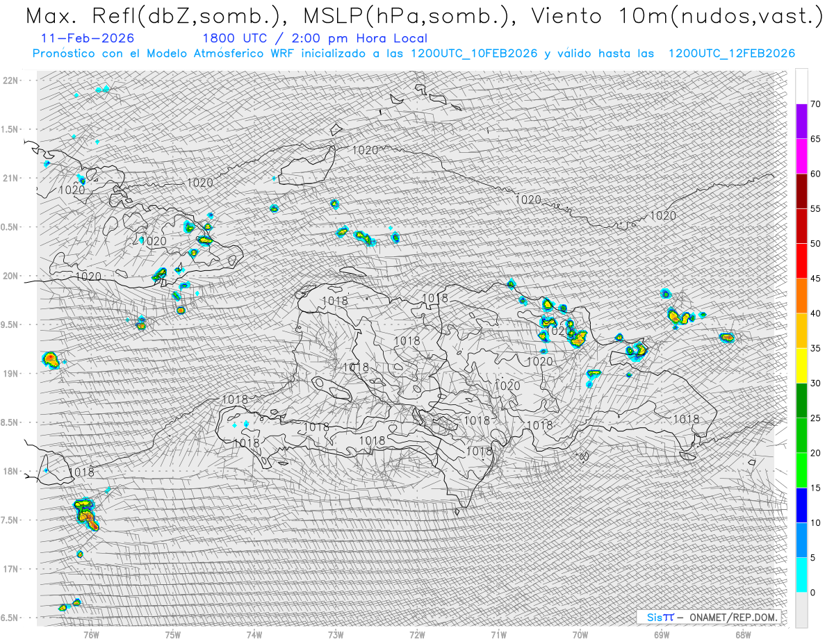Click the '20N' latitude label

(10, 276)
